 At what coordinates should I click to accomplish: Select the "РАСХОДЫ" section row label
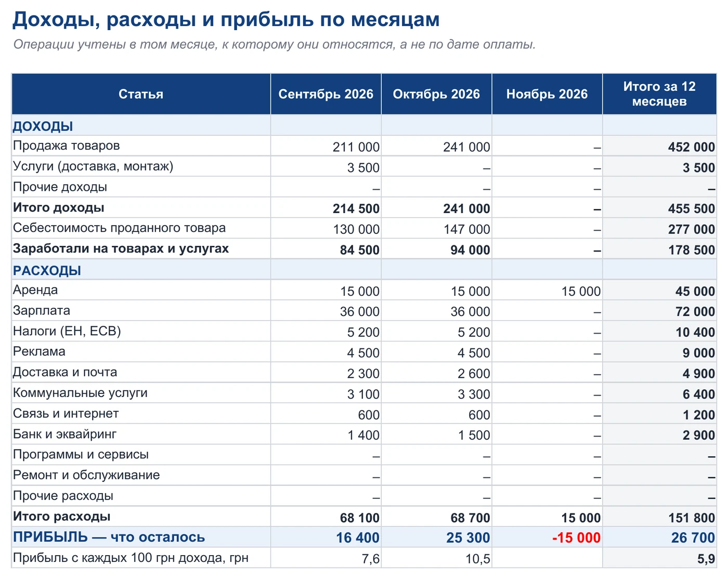click(x=47, y=271)
